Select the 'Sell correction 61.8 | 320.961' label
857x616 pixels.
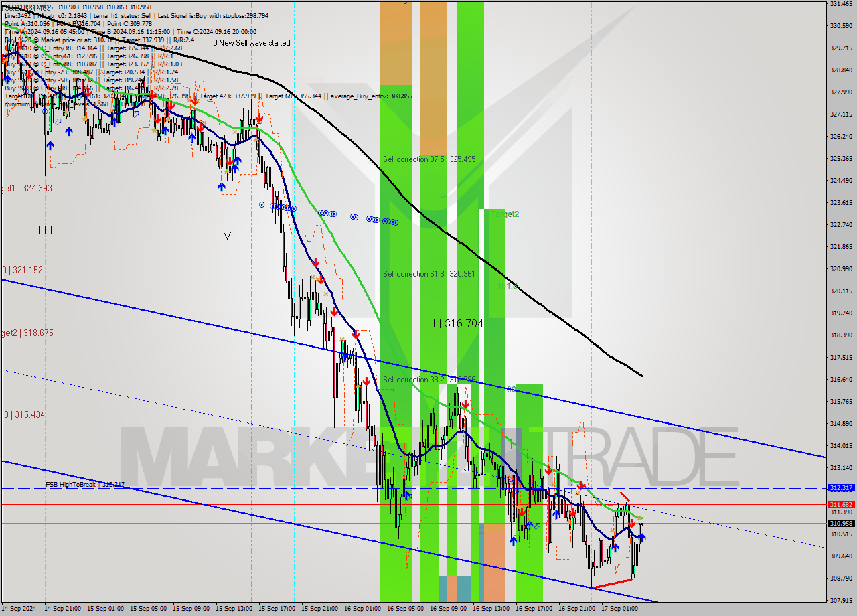click(x=429, y=274)
